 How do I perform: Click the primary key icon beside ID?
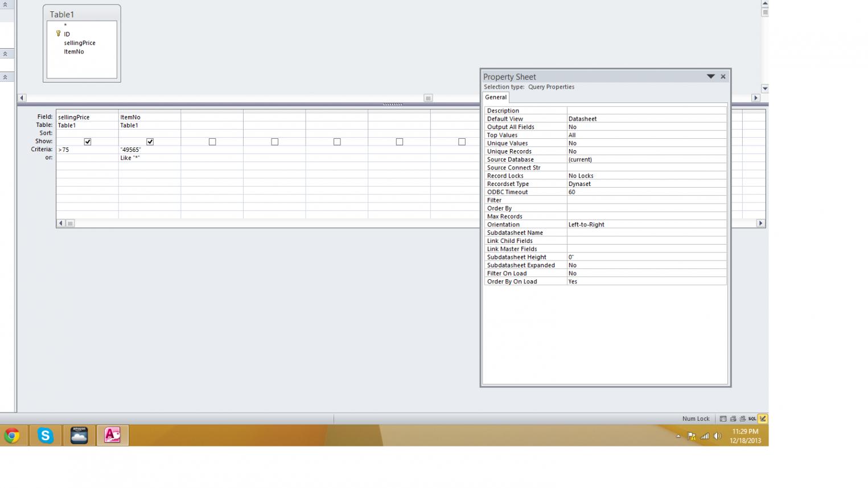58,34
